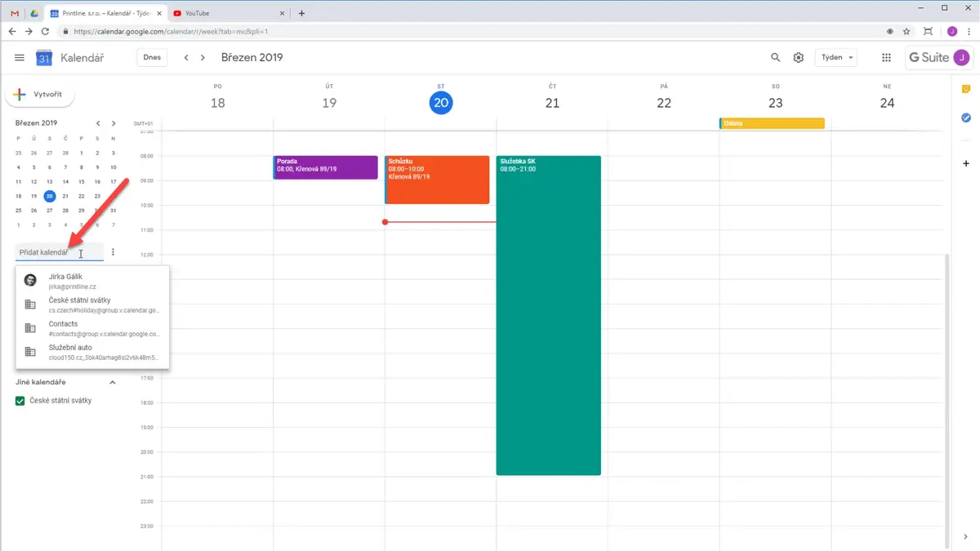Select Saturday 23 in the week header
The image size is (980, 551).
(776, 103)
